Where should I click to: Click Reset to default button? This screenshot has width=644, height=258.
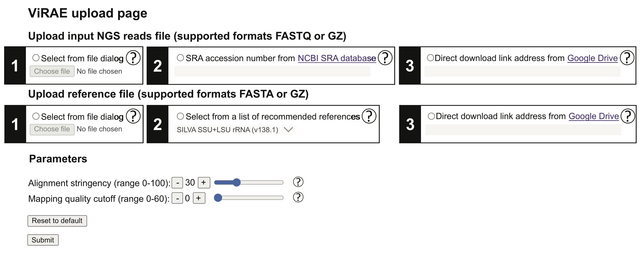pyautogui.click(x=57, y=221)
